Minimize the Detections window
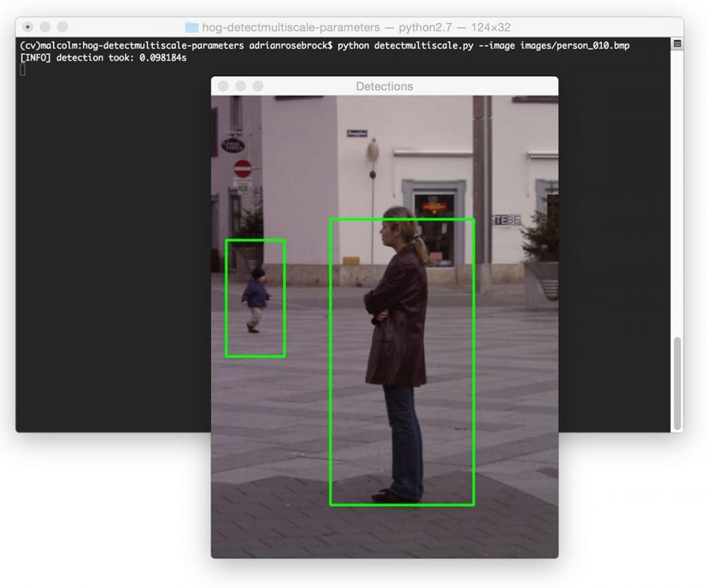707x588 pixels. click(x=240, y=86)
